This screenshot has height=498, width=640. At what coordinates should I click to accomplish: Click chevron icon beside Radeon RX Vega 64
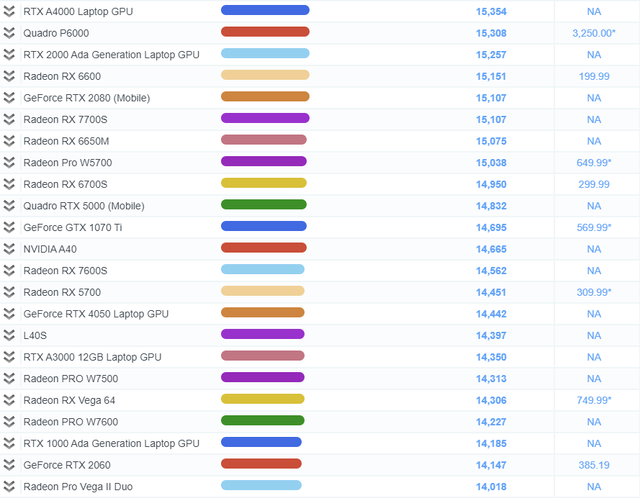[x=9, y=400]
